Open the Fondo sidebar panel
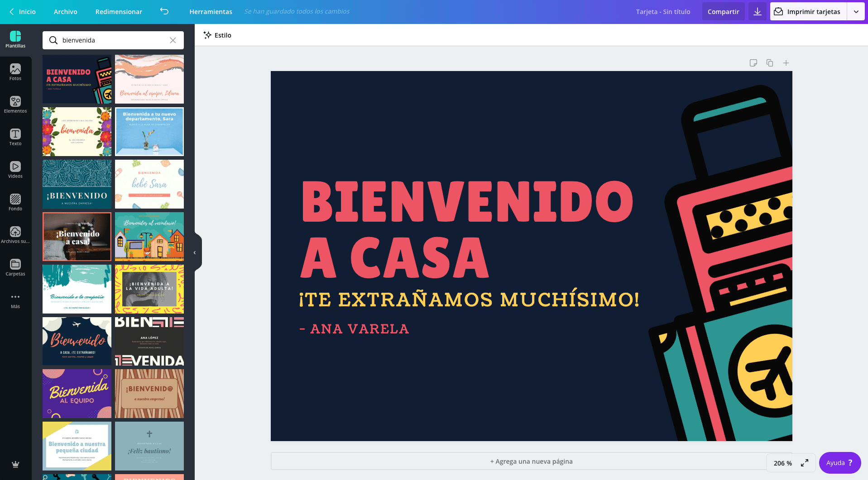868x480 pixels. click(15, 203)
